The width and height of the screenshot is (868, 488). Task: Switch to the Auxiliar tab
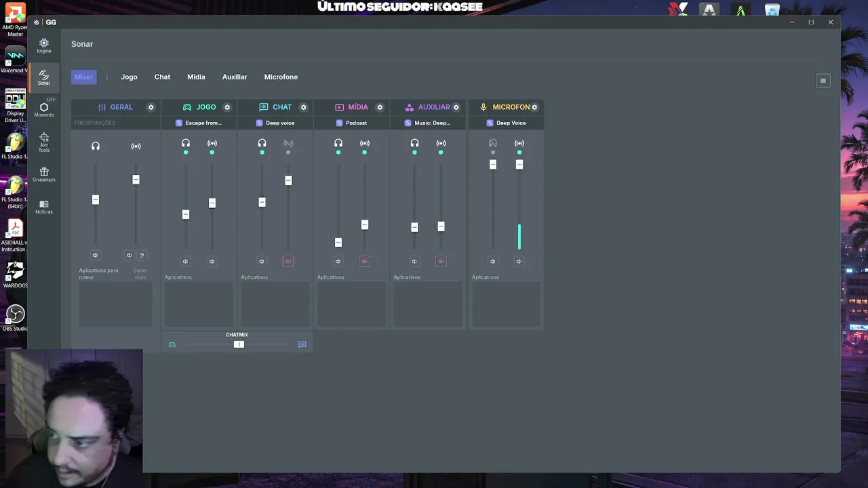[235, 77]
